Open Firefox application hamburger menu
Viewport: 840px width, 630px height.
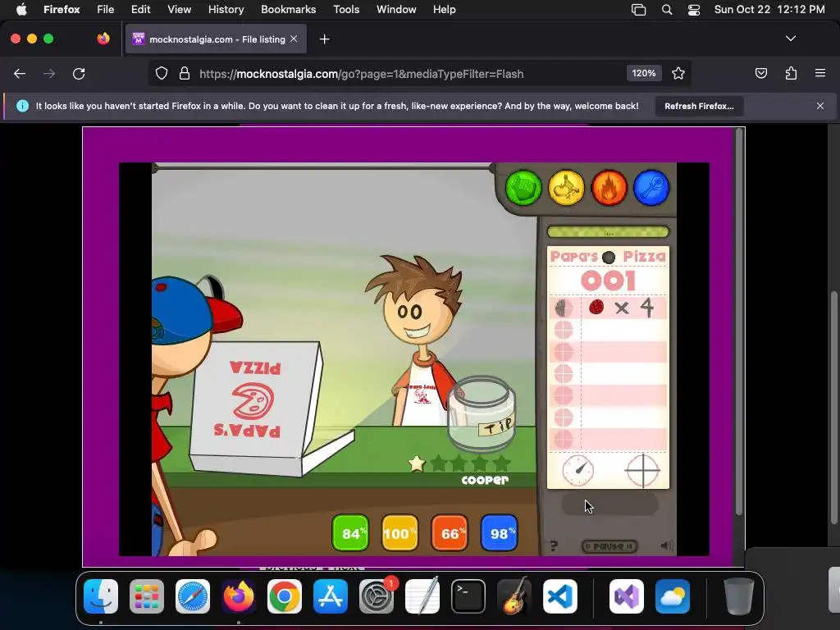tap(819, 73)
